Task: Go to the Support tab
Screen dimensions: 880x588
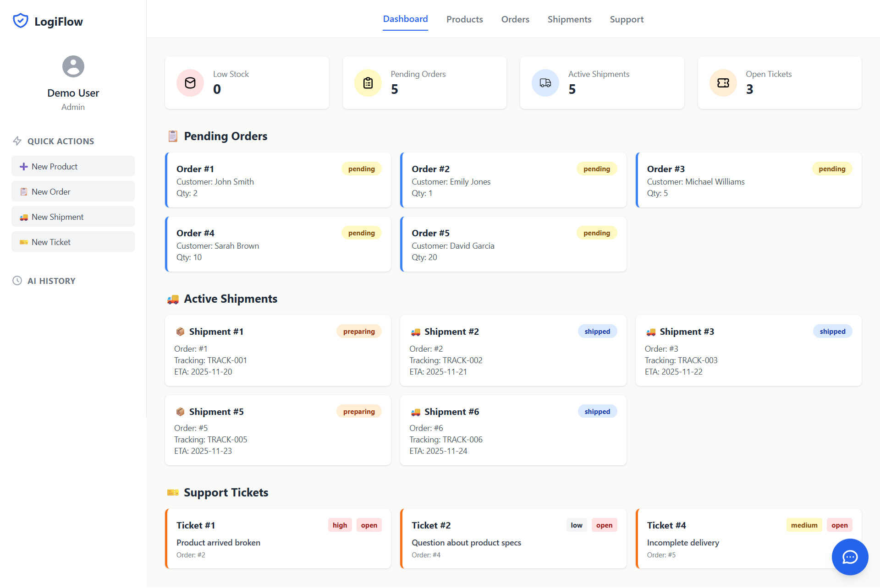Action: (627, 19)
